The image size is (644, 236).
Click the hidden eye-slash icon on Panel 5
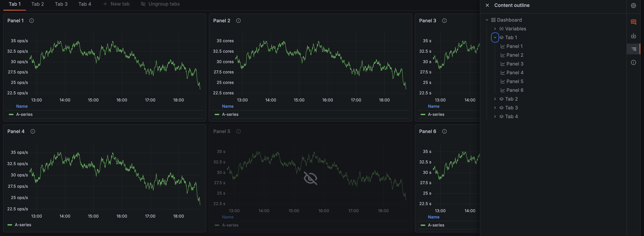310,178
